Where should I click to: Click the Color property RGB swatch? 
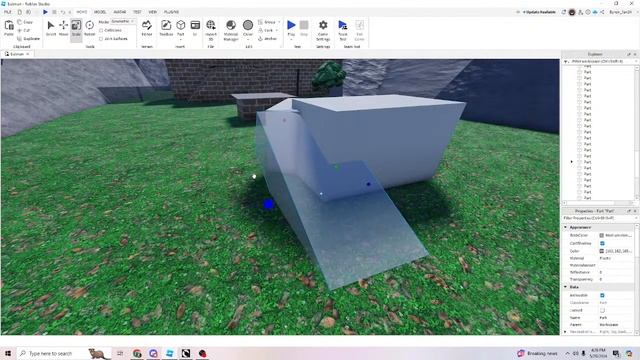coord(602,251)
